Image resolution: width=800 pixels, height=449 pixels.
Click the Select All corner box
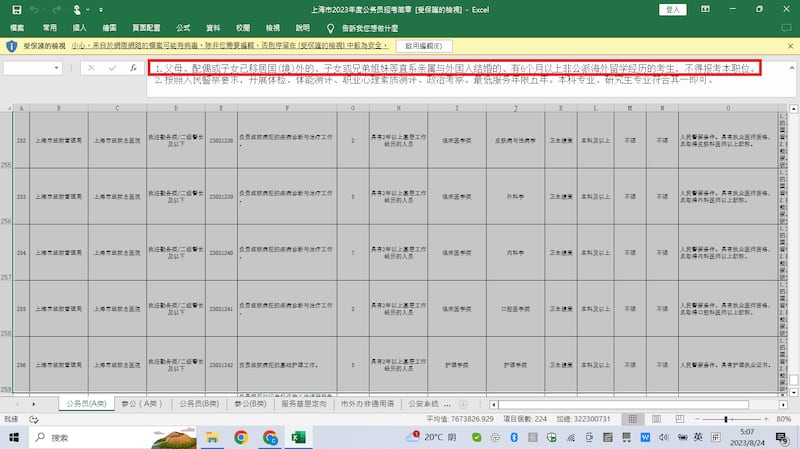[7, 108]
